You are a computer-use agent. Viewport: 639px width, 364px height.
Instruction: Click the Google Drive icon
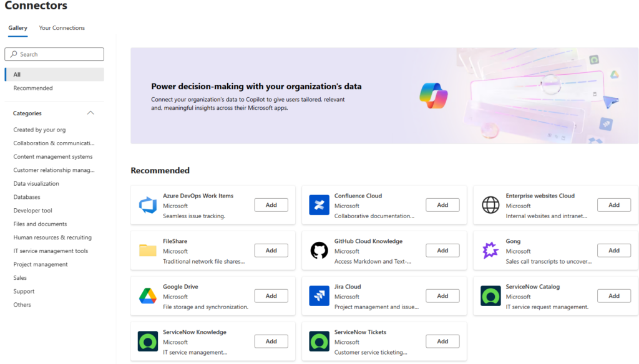pos(147,296)
